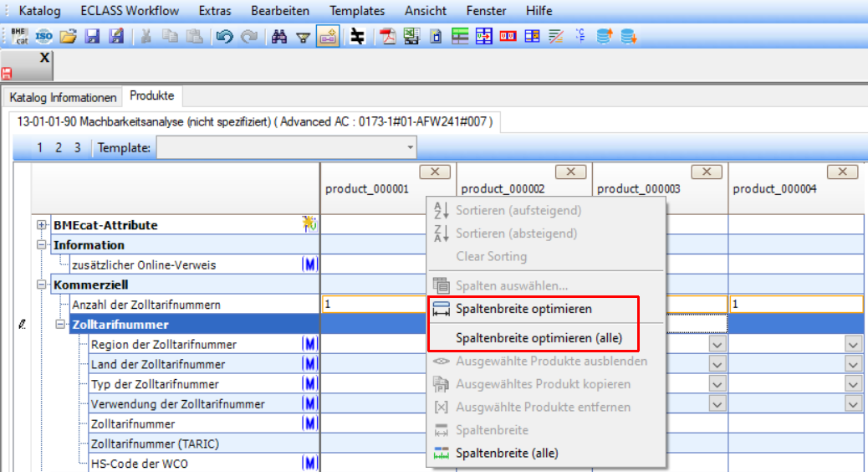This screenshot has width=868, height=472.
Task: Select Spaltenbreite (alle) context menu entry
Action: pos(507,454)
